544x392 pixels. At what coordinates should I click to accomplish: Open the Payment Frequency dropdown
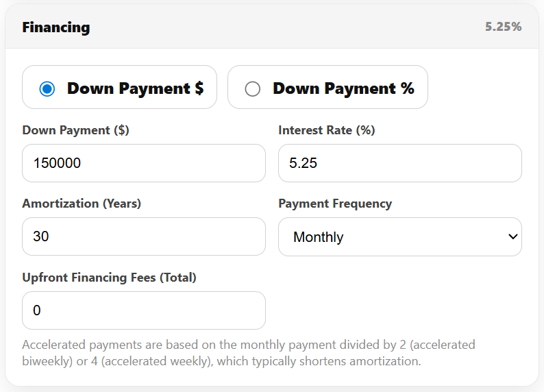(x=399, y=237)
